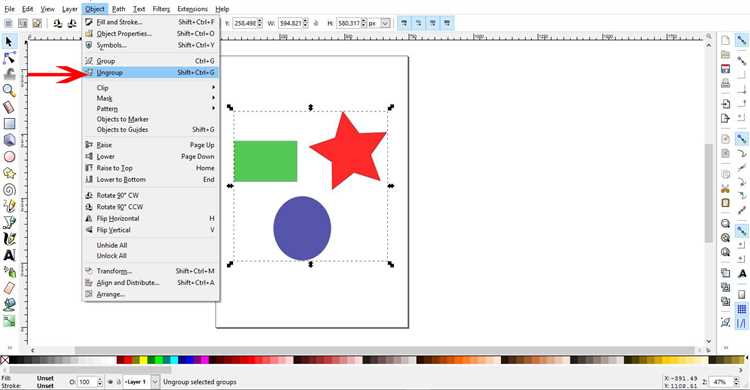Image resolution: width=750 pixels, height=390 pixels.
Task: Click the Import icon in right toolbar
Action: coord(726,104)
